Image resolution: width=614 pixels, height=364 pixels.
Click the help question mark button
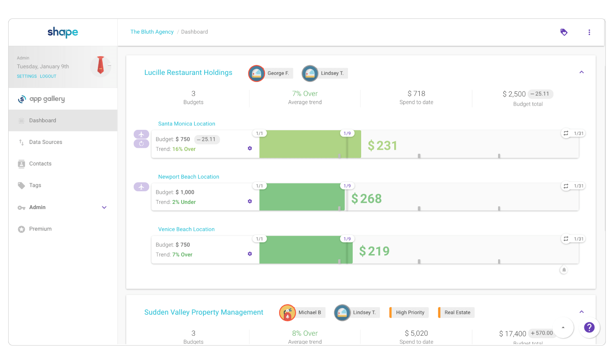(x=589, y=327)
